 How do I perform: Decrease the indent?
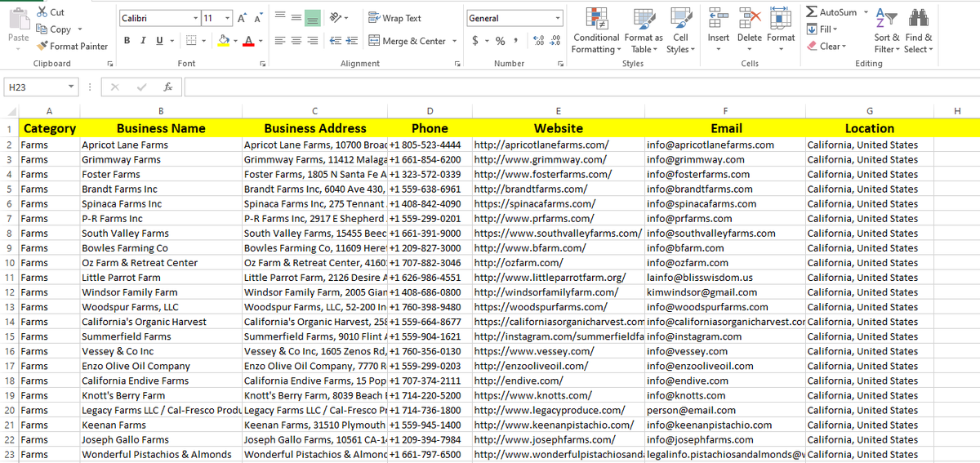coord(336,41)
